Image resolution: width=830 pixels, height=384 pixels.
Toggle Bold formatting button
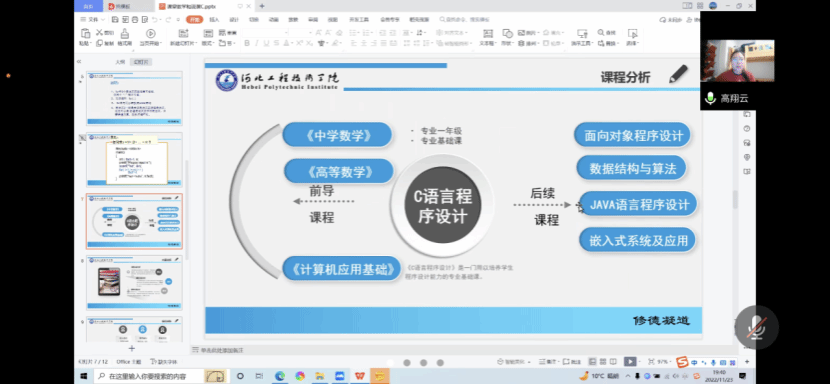pyautogui.click(x=247, y=43)
